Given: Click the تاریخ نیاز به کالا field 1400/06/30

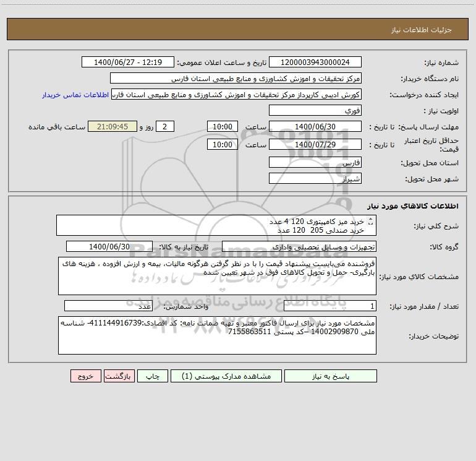Looking at the screenshot, I should pyautogui.click(x=109, y=246).
